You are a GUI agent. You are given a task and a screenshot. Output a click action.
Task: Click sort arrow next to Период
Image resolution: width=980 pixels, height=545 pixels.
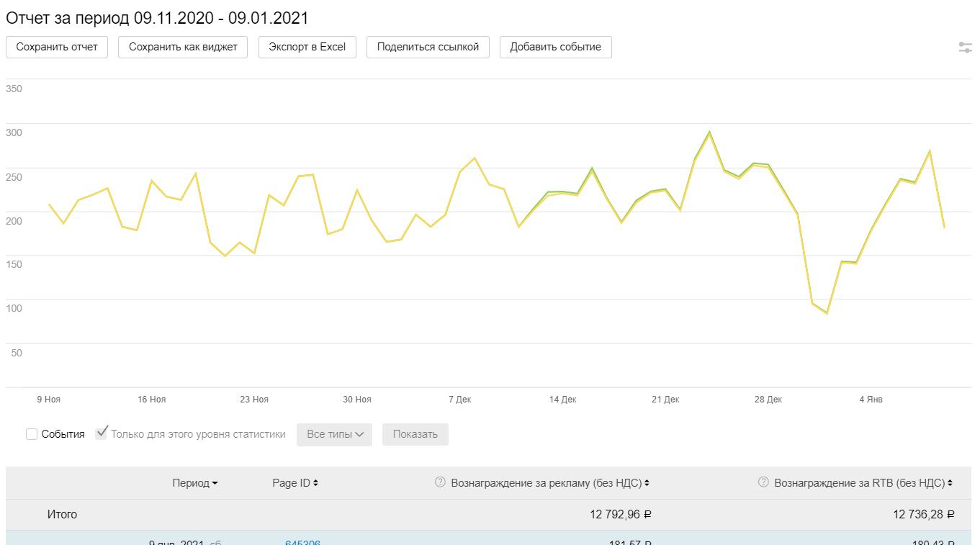coord(215,484)
